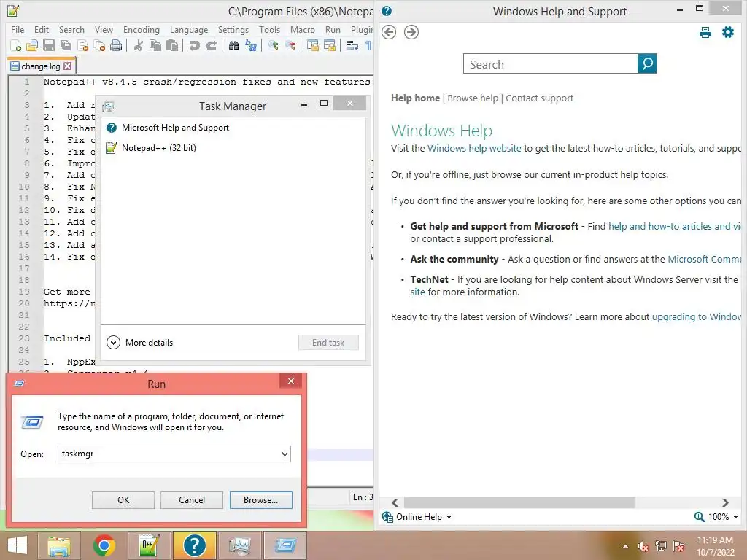Click the Find binoculars icon in Notepad++
The width and height of the screenshot is (747, 560).
(x=233, y=46)
